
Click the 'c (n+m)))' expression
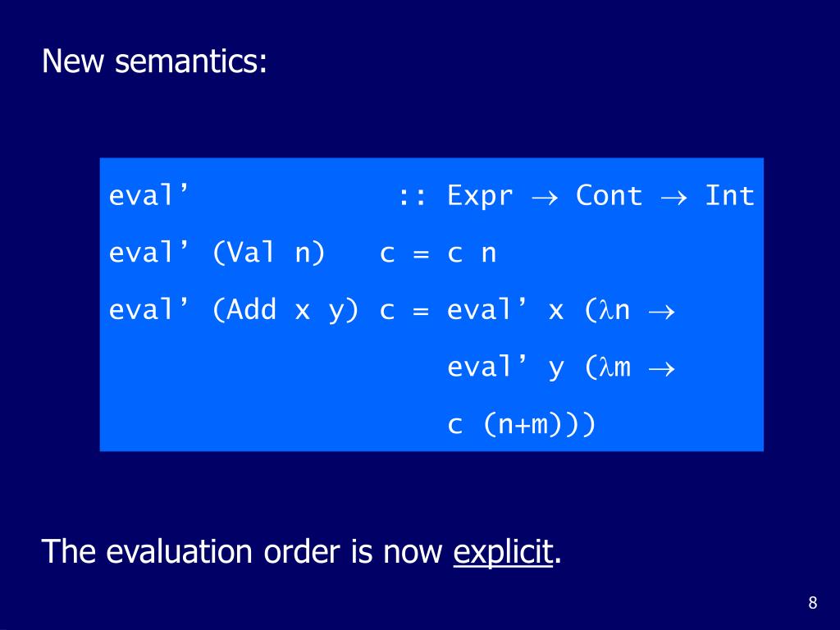521,425
